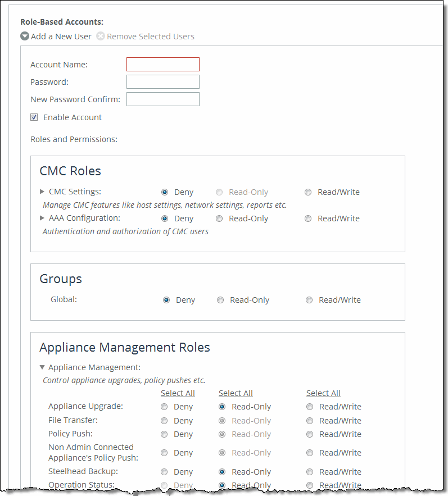Viewport: 448px width, 496px height.
Task: Select Deny for Appliance Upgrade
Action: click(164, 406)
